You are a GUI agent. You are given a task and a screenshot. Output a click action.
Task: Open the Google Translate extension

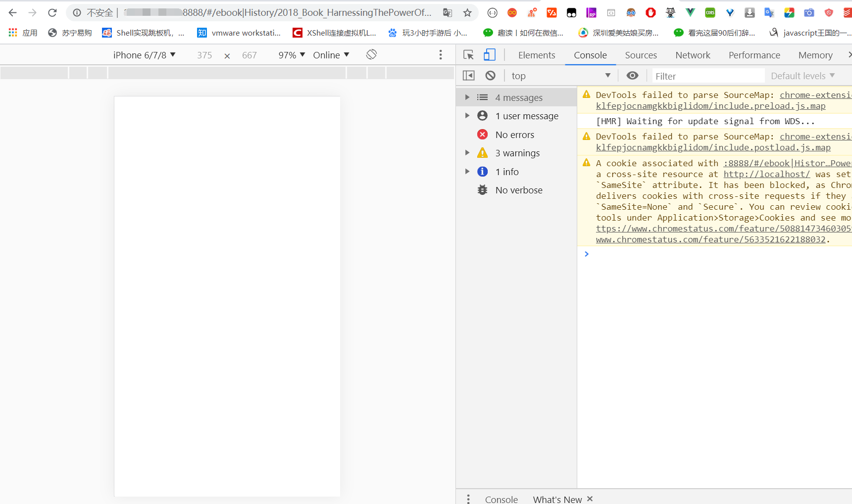coord(770,13)
